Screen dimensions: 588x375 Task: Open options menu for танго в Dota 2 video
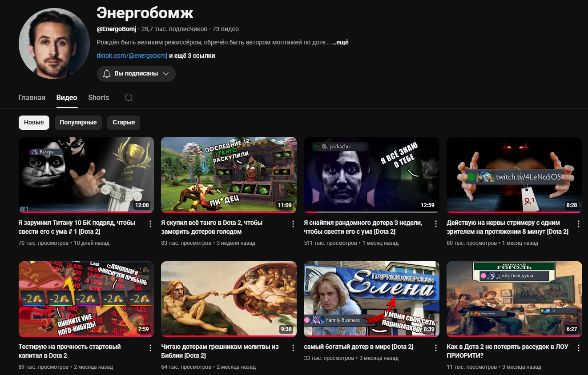tap(293, 224)
